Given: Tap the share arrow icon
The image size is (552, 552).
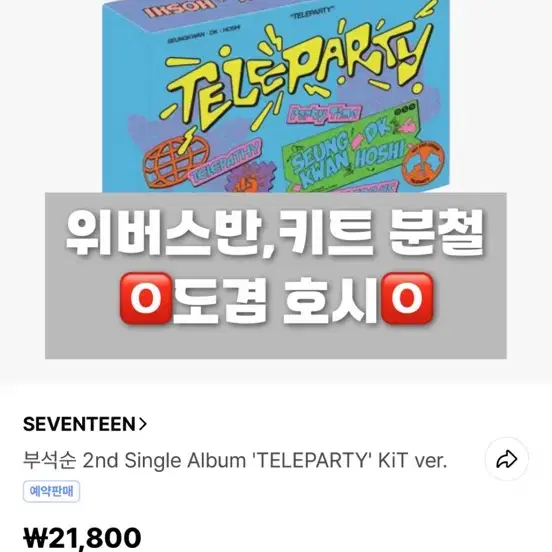Looking at the screenshot, I should click(507, 459).
